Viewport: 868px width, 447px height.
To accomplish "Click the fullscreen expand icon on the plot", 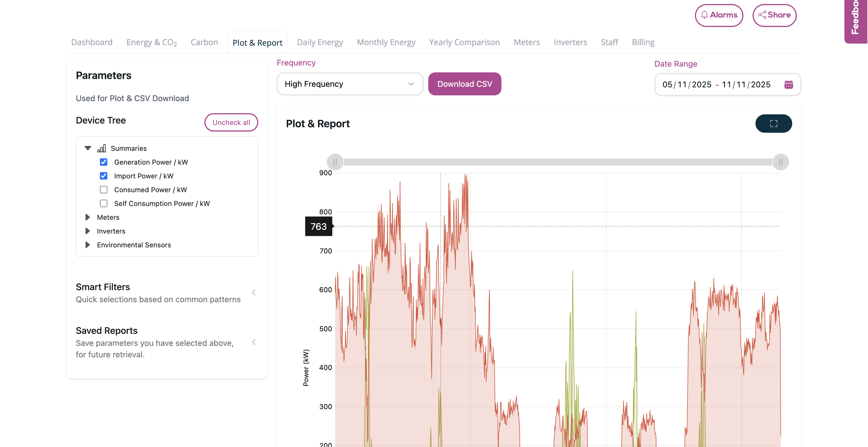I will [774, 124].
